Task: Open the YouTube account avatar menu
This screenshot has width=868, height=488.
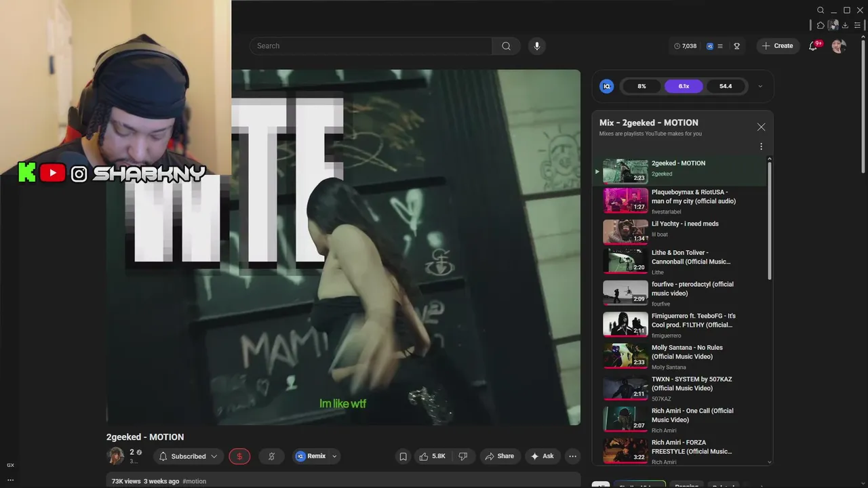Action: tap(839, 46)
